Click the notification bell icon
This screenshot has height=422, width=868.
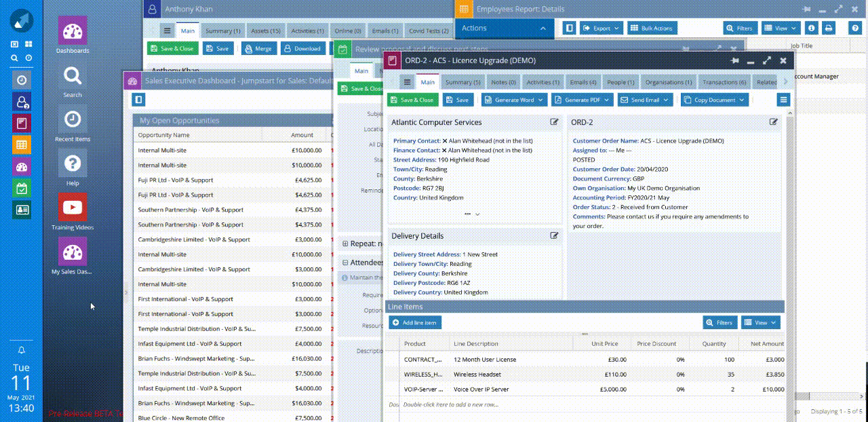(x=22, y=350)
